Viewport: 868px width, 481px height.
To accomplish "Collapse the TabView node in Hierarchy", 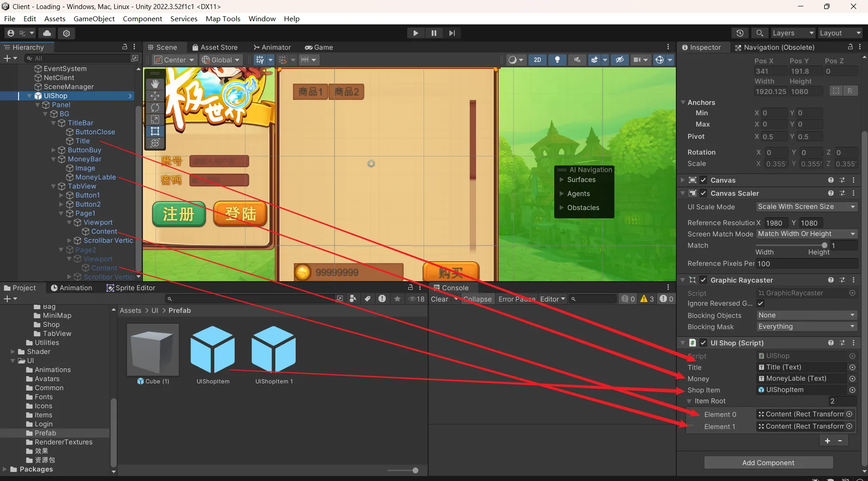I will click(53, 186).
